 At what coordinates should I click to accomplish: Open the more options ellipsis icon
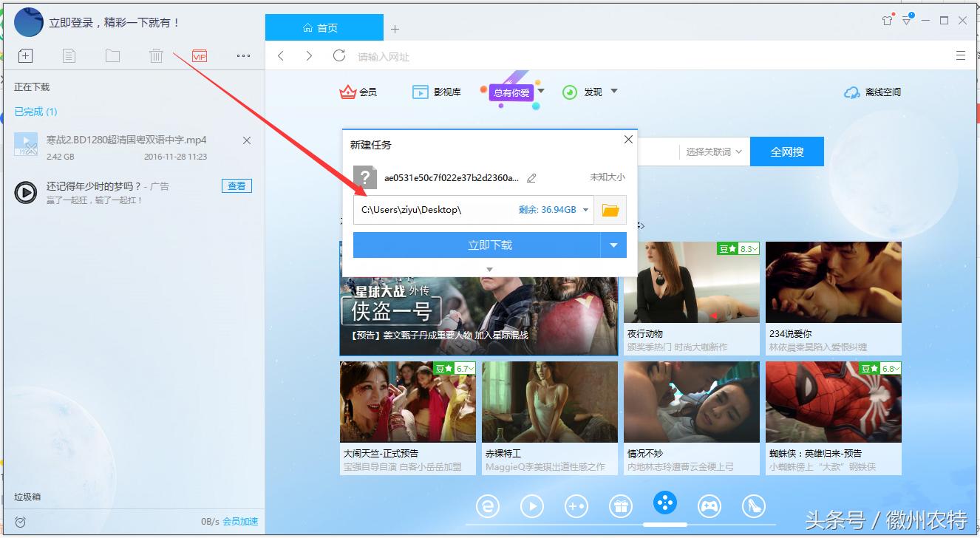[x=243, y=55]
